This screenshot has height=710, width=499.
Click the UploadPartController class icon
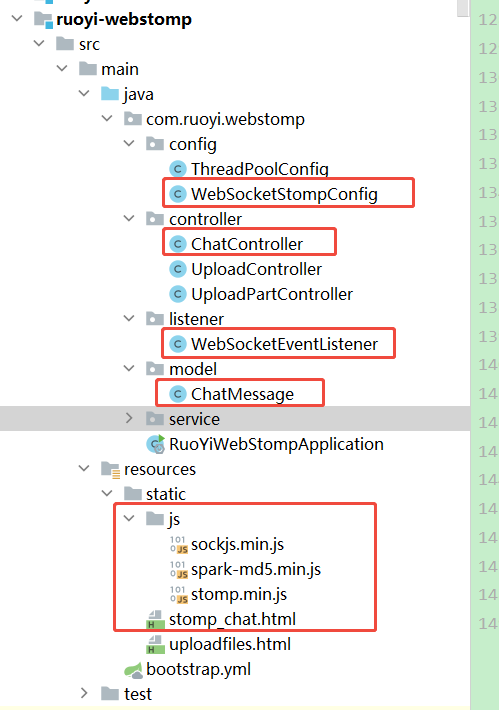click(x=178, y=294)
